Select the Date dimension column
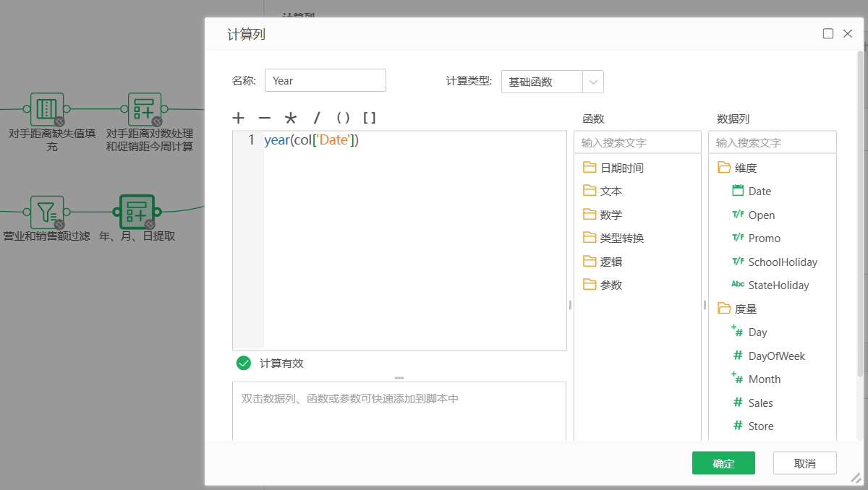The height and width of the screenshot is (490, 868). [x=759, y=192]
